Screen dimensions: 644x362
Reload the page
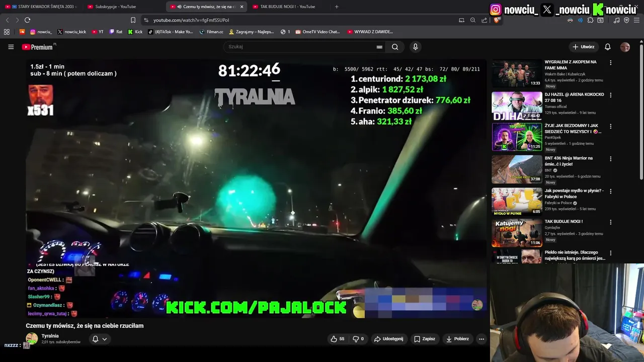27,20
